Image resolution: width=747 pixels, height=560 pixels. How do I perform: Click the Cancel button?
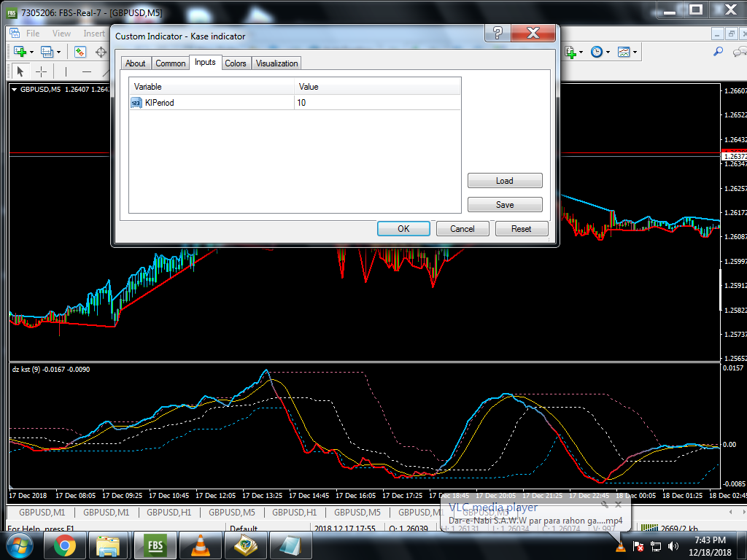tap(462, 228)
